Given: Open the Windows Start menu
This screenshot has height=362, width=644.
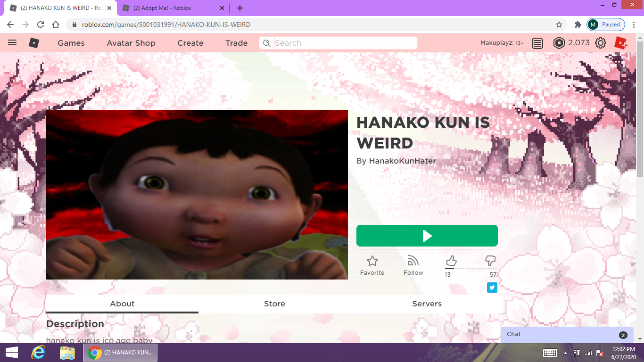Looking at the screenshot, I should point(12,353).
